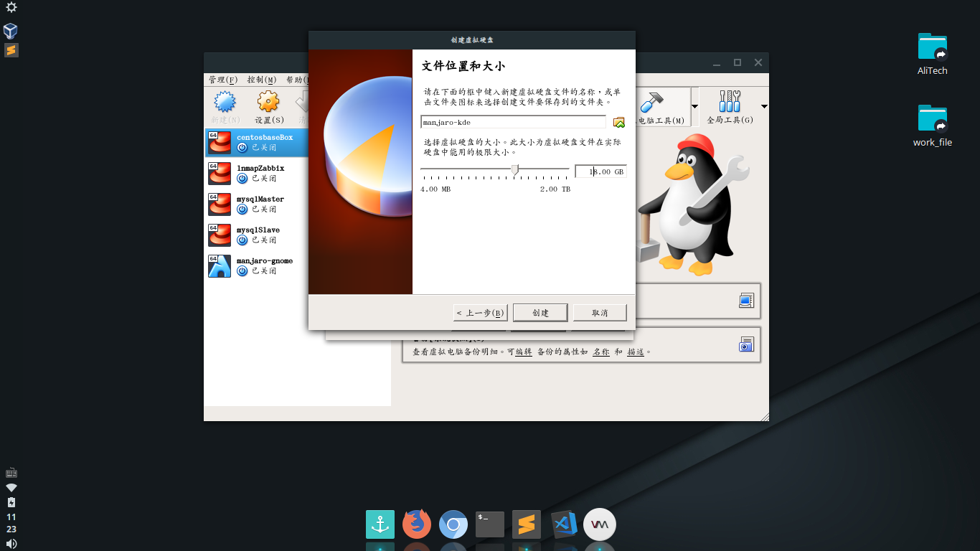The width and height of the screenshot is (980, 551).
Task: Go back with the 上一步(B) button
Action: coord(481,313)
